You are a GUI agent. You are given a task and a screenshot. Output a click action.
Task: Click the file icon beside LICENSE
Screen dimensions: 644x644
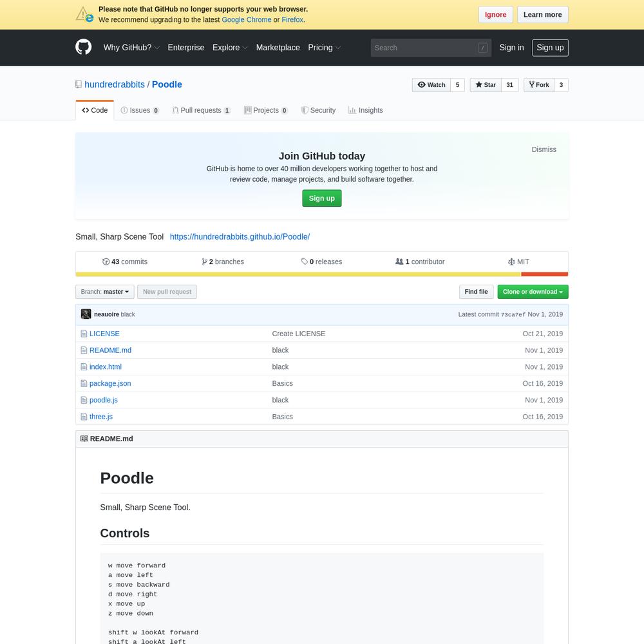pos(84,334)
